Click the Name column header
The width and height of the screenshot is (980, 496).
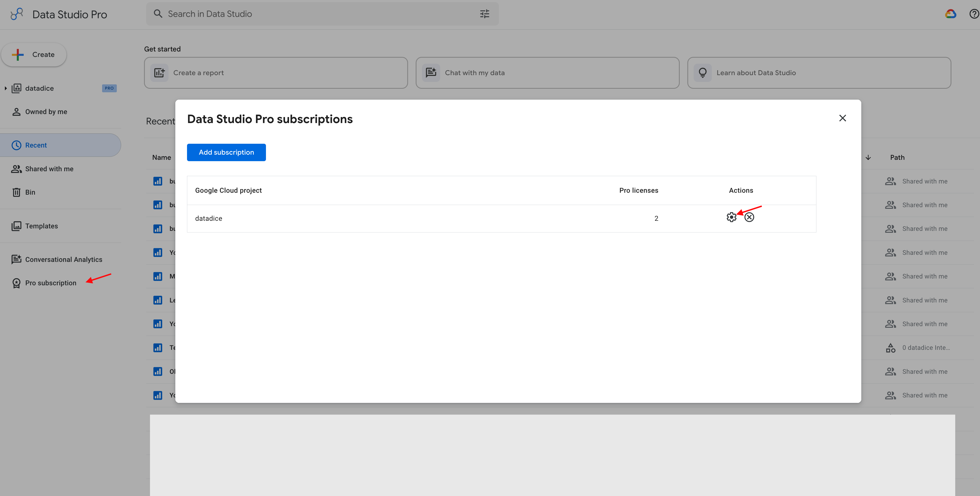click(161, 157)
